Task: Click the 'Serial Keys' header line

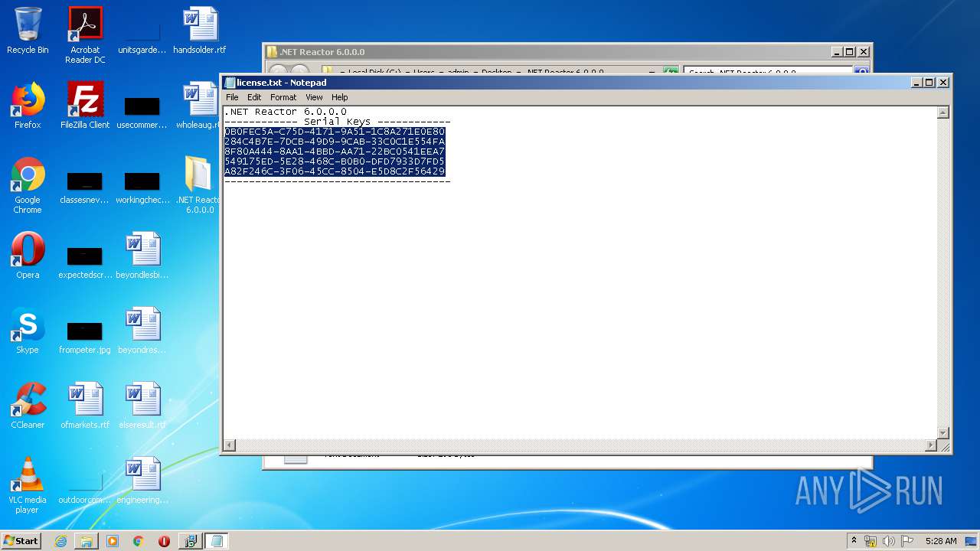Action: [337, 122]
